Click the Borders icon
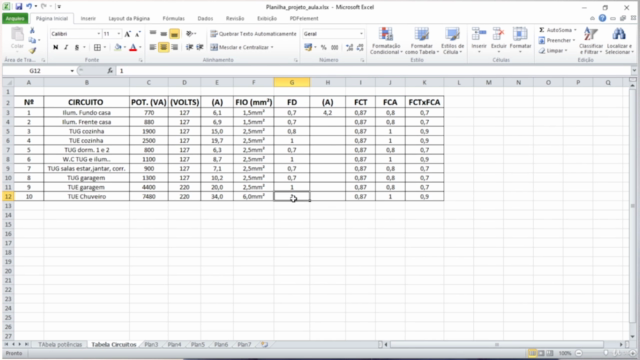The width and height of the screenshot is (640, 360). coord(97,47)
